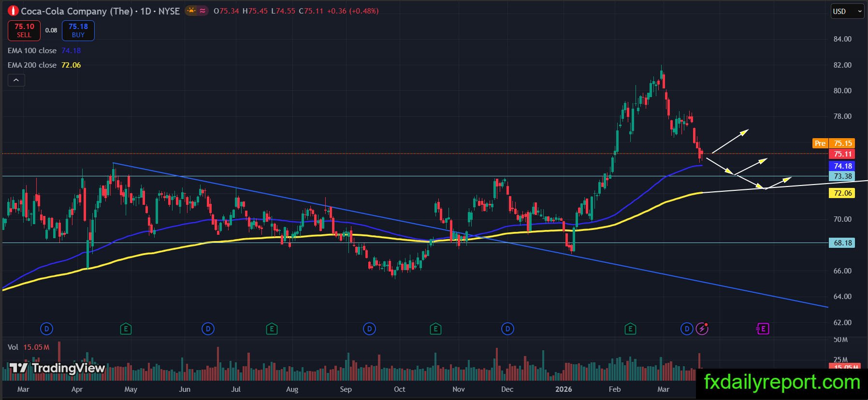The width and height of the screenshot is (868, 400).
Task: Click the Dec label on the time axis
Action: (x=507, y=389)
